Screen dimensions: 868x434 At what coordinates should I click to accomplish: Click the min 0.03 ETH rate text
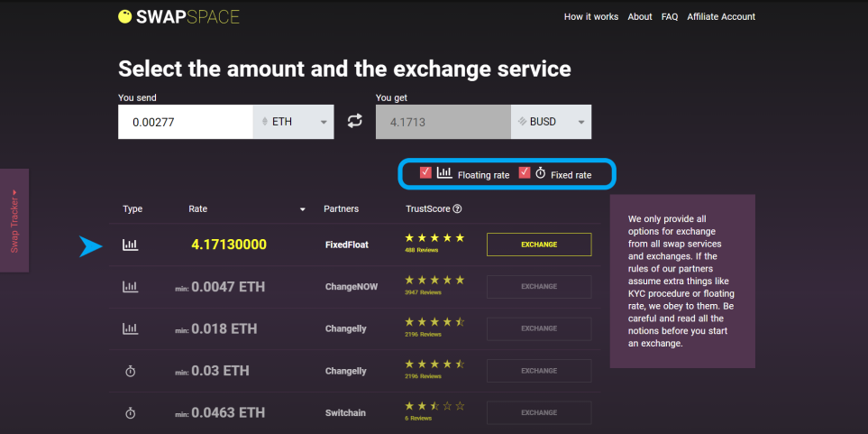point(213,371)
